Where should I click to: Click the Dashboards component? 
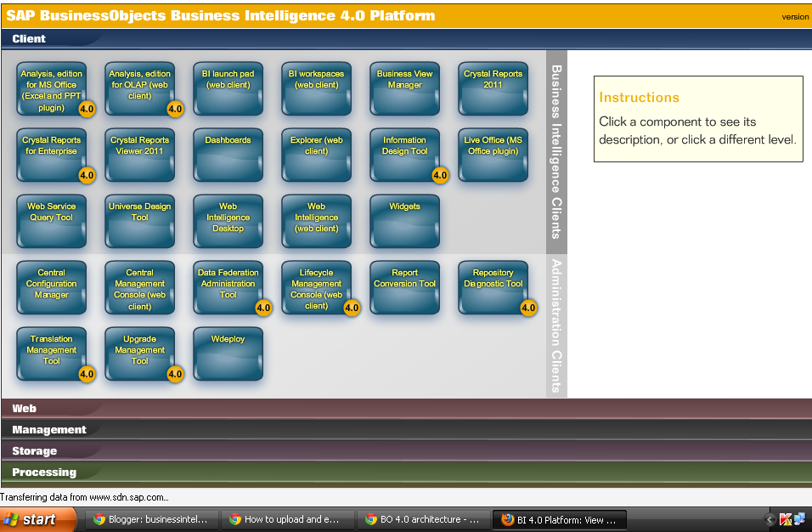(x=228, y=155)
